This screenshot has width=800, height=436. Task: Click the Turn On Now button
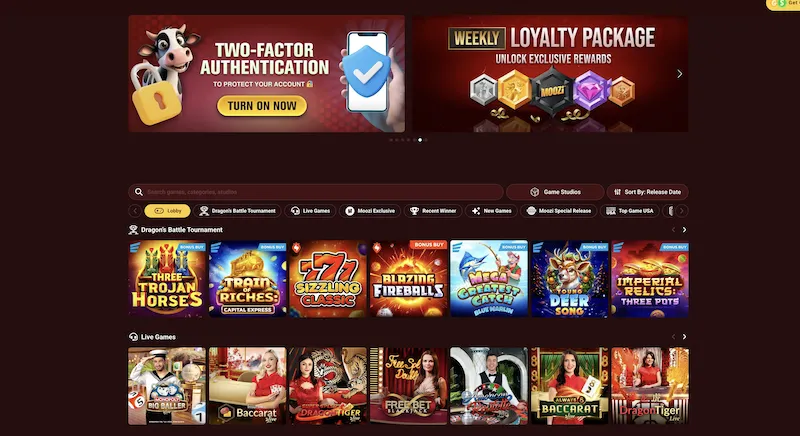[262, 106]
